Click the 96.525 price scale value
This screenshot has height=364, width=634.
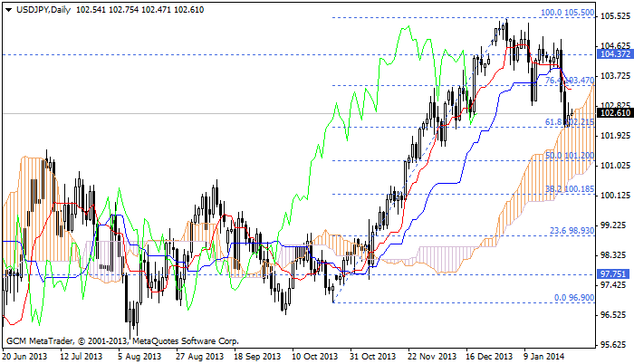tap(615, 315)
